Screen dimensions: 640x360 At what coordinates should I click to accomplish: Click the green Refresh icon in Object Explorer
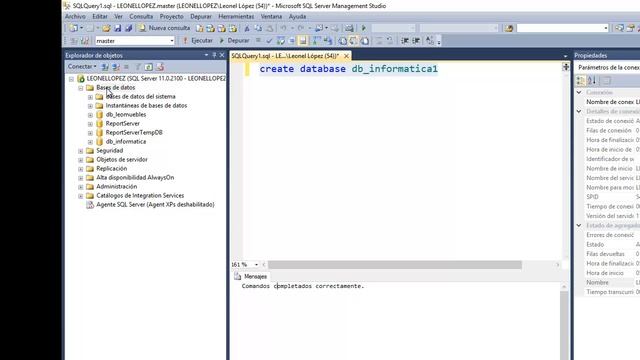[149, 67]
